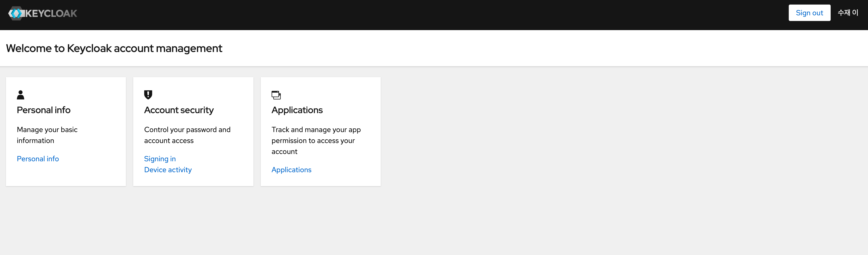Open the Personal info link
The image size is (868, 255).
38,159
